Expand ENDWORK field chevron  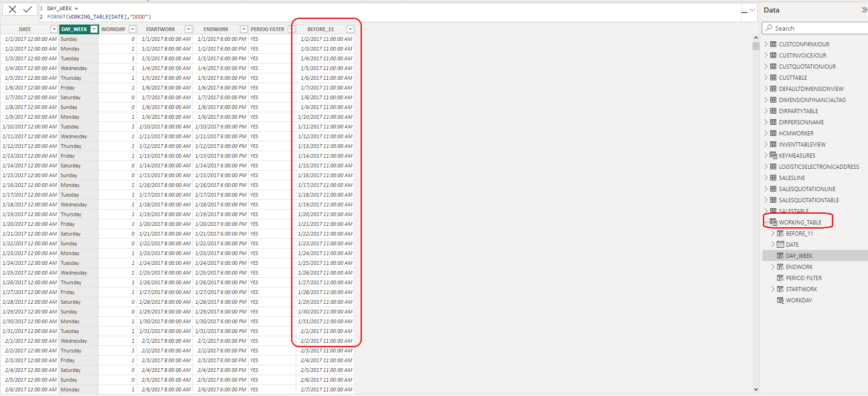(773, 267)
